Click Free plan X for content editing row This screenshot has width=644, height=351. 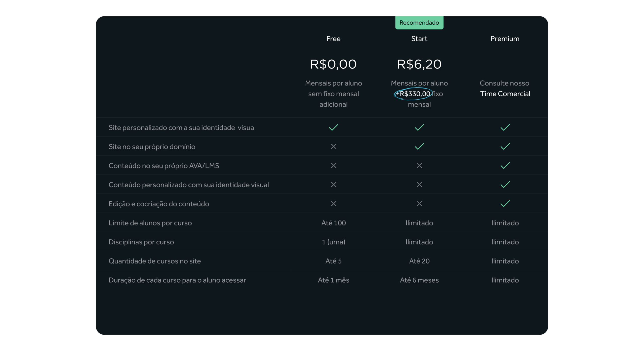pyautogui.click(x=333, y=204)
